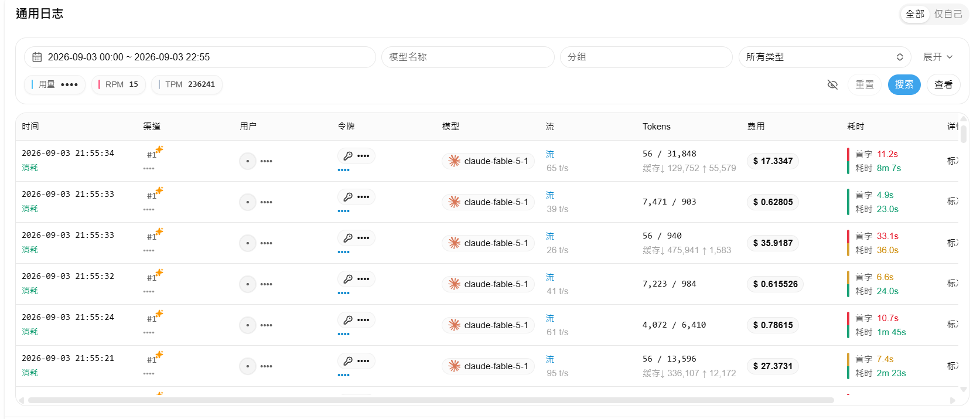Click the 分组 group input field

click(646, 57)
